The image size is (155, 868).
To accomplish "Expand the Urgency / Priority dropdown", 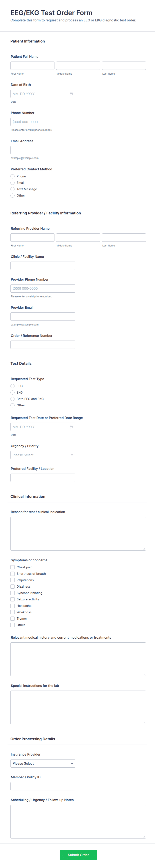I will [43, 455].
